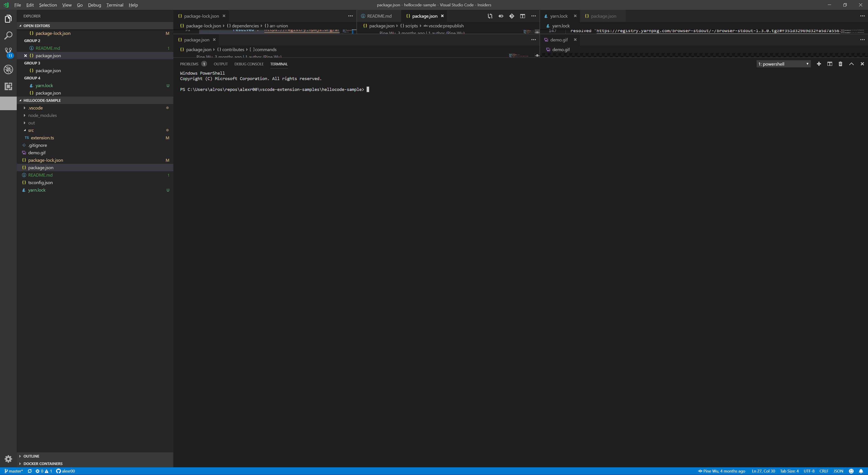Toggle inline view with the eye icon
This screenshot has height=475, width=868.
[501, 16]
